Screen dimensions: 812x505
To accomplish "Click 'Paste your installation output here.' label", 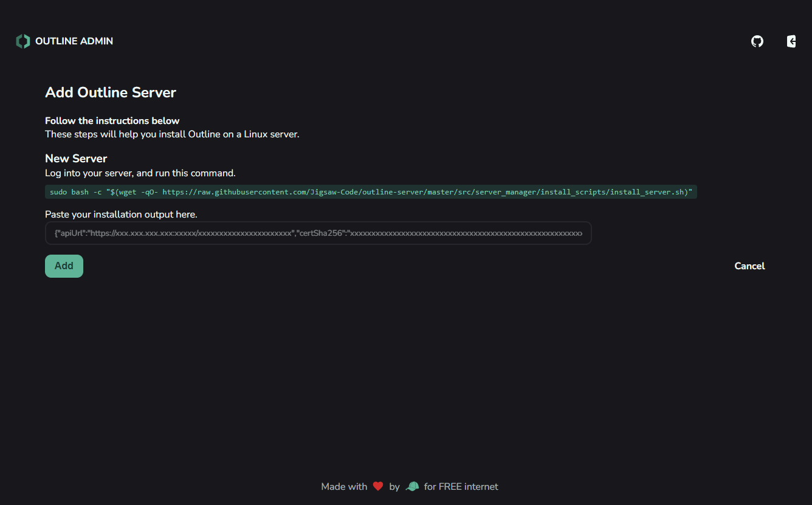I will (121, 215).
